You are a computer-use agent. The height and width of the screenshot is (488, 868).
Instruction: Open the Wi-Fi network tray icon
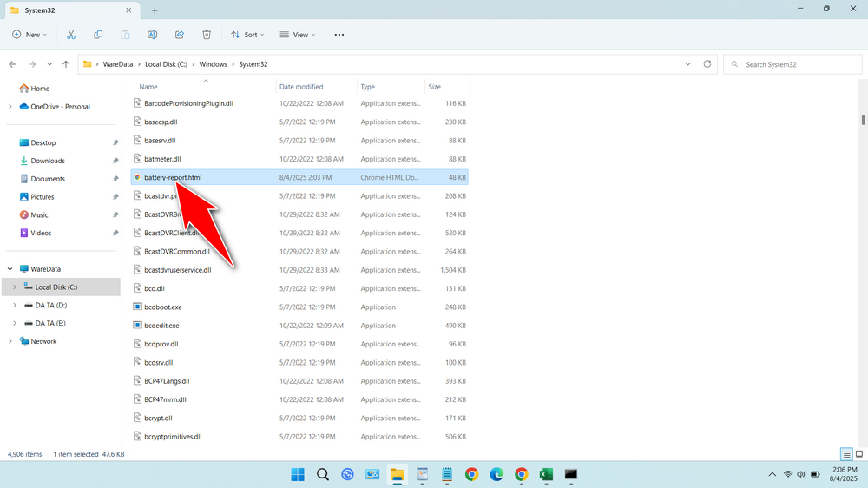(788, 474)
